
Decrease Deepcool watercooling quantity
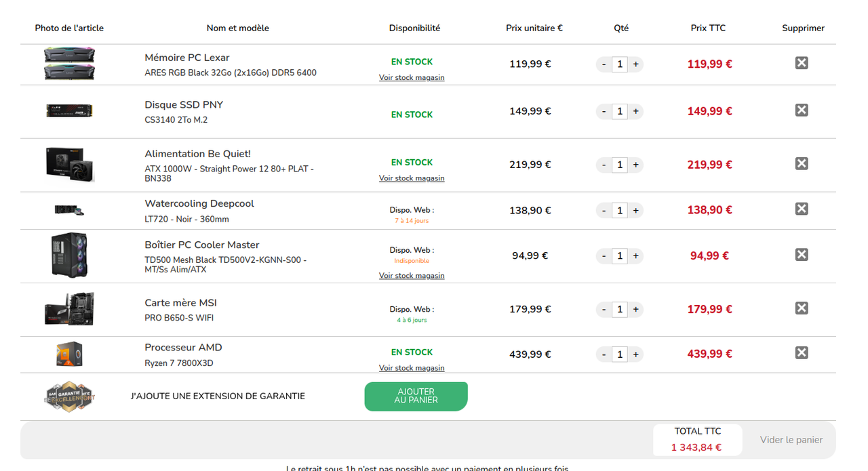click(604, 211)
